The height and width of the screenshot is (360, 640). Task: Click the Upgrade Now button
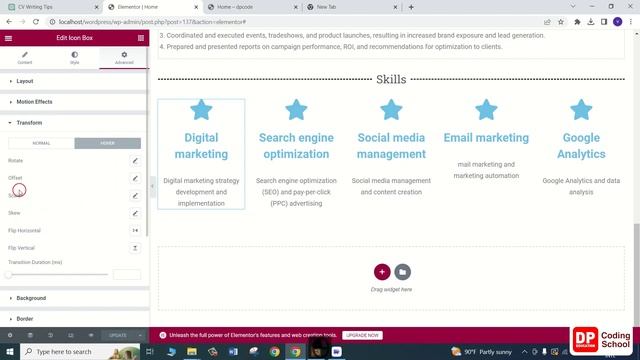pyautogui.click(x=362, y=335)
